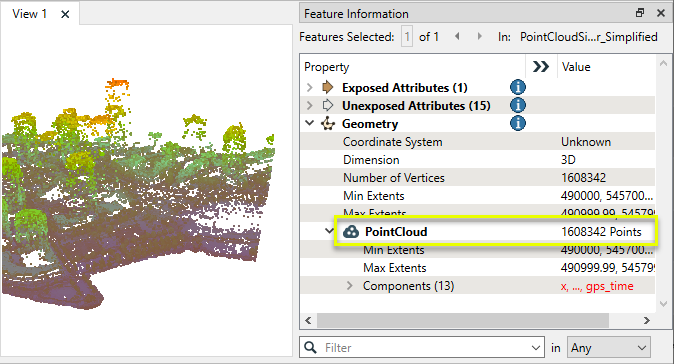Open the filter scope dropdown showing Any
The height and width of the screenshot is (364, 674).
click(x=609, y=348)
